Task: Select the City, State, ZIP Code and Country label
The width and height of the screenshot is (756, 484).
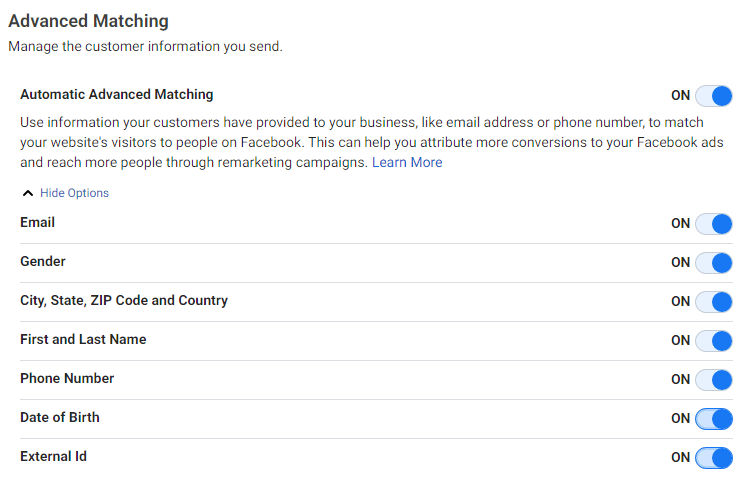Action: 124,300
